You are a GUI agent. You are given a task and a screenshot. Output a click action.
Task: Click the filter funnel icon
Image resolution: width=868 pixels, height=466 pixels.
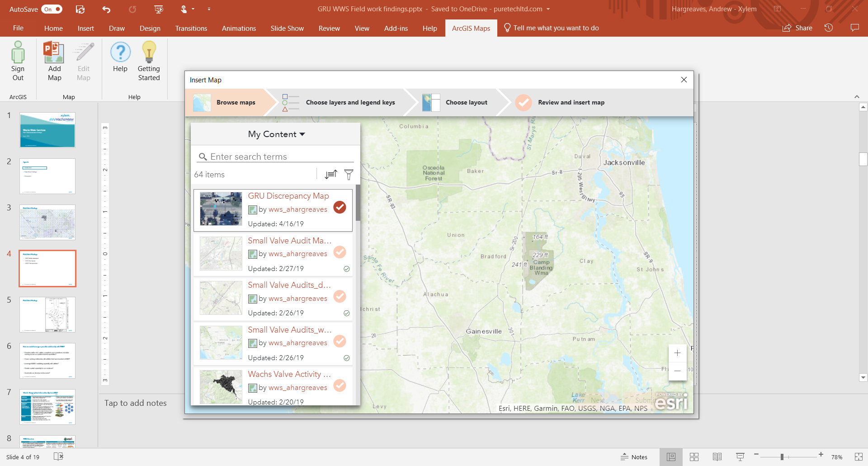pyautogui.click(x=349, y=174)
